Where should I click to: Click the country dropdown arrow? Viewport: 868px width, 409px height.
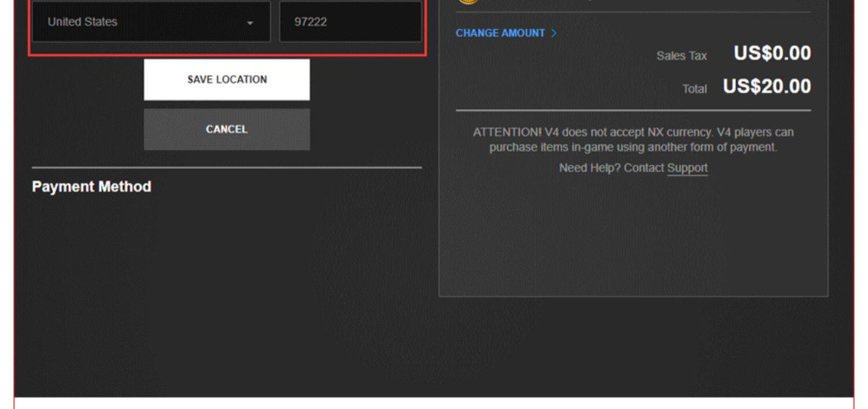coord(250,23)
